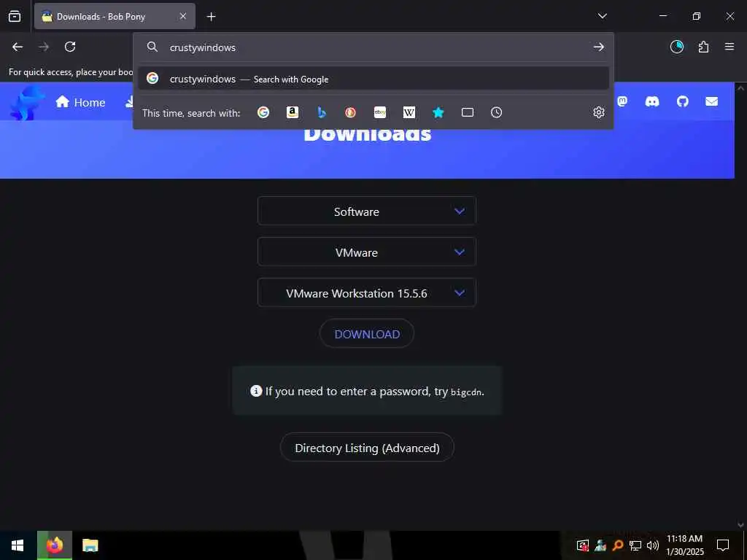Open the Action Center notifications icon
The height and width of the screenshot is (560, 747).
pos(723,545)
